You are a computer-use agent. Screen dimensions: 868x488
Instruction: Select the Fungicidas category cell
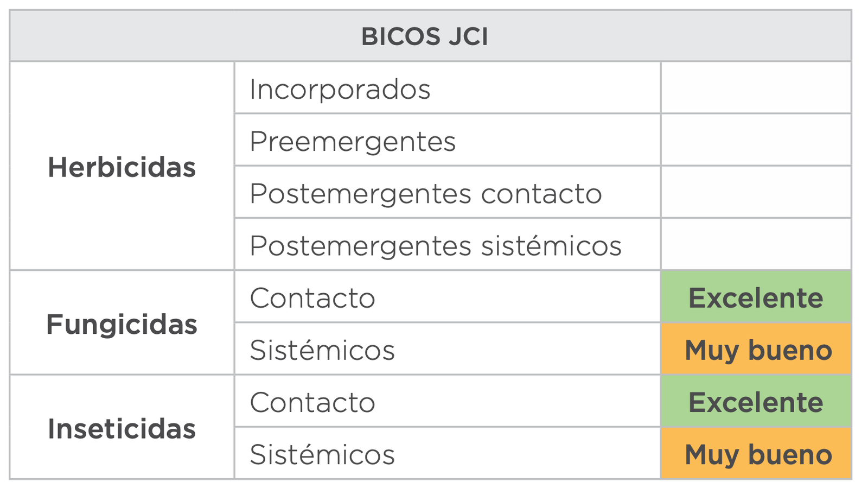point(122,324)
